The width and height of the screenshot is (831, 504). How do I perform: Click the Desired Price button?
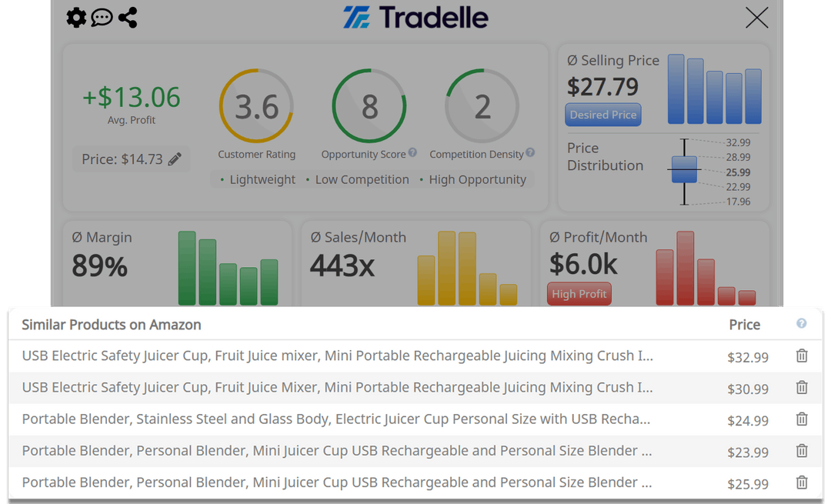pyautogui.click(x=602, y=114)
